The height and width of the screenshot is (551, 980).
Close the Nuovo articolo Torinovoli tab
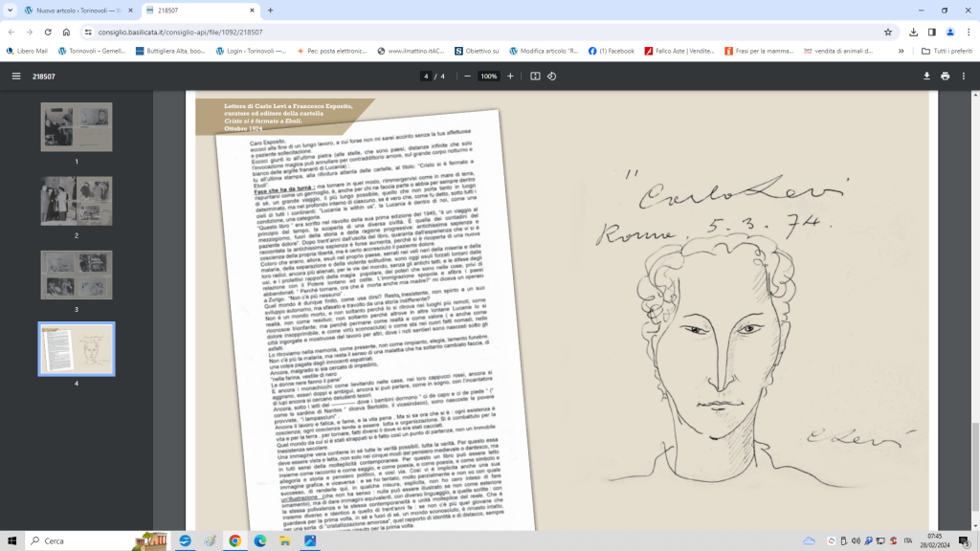click(130, 10)
